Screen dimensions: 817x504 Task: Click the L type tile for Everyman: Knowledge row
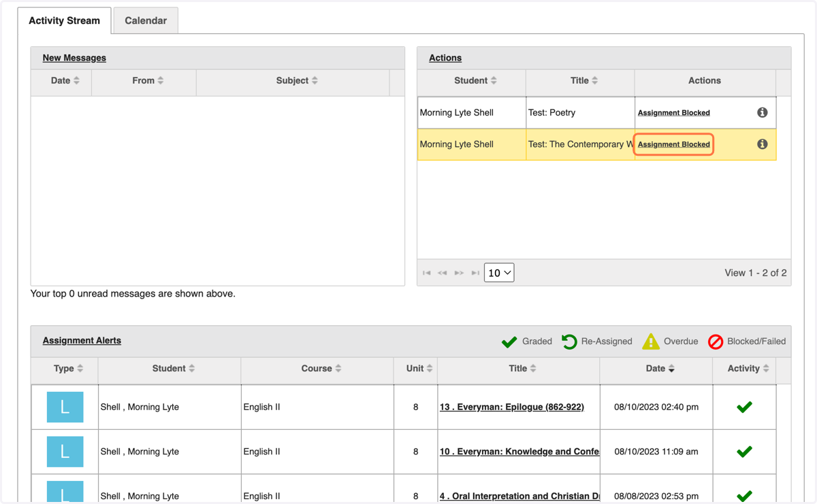pyautogui.click(x=65, y=452)
